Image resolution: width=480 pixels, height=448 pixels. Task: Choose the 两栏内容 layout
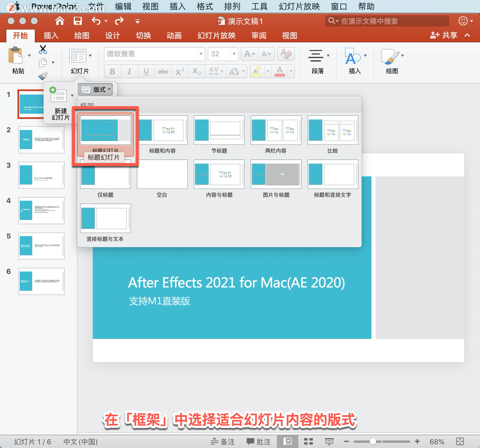276,135
